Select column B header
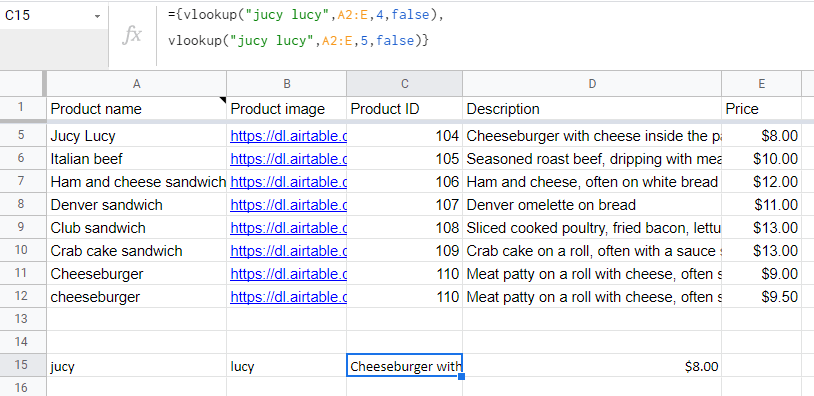814x396 pixels. click(x=287, y=84)
